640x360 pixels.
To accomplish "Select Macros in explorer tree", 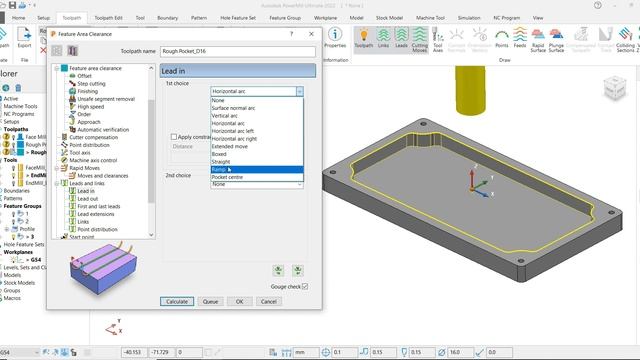I will point(12,298).
